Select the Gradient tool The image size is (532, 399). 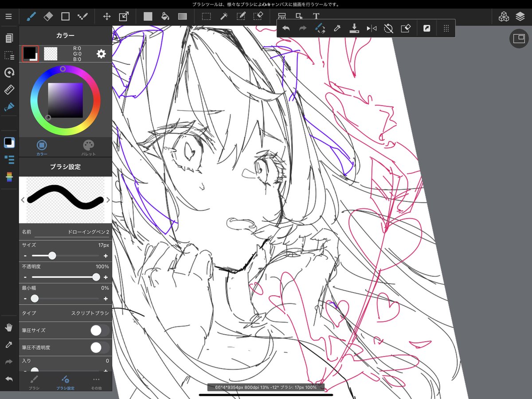pos(182,16)
